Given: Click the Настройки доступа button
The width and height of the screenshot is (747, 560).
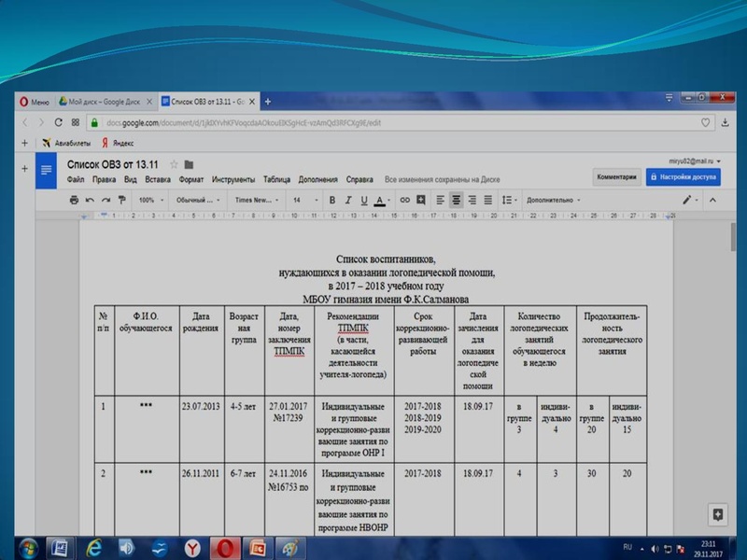Looking at the screenshot, I should (683, 175).
